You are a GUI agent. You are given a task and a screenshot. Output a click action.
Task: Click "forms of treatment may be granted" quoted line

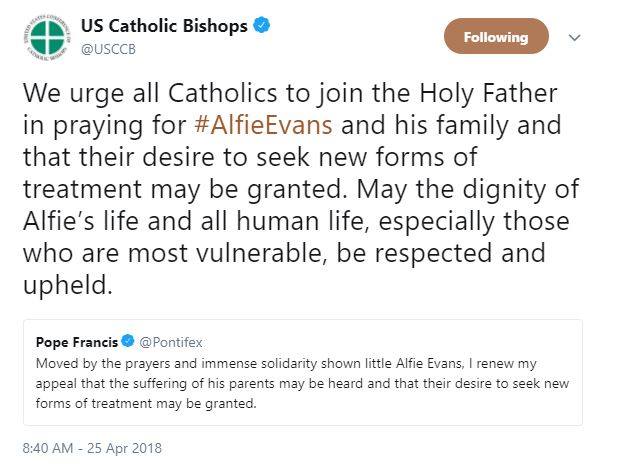[140, 404]
